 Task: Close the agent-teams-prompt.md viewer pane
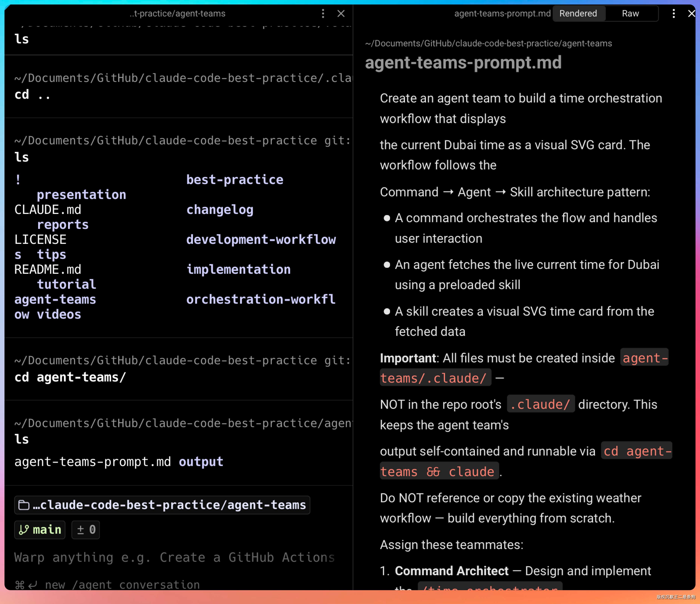[692, 13]
